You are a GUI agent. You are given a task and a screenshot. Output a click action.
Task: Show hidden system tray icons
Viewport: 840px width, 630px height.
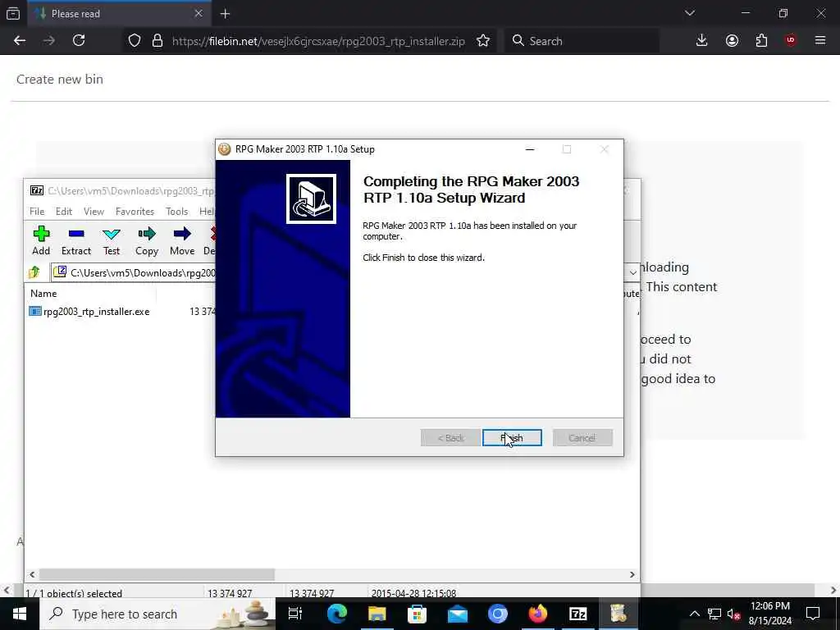pyautogui.click(x=694, y=614)
